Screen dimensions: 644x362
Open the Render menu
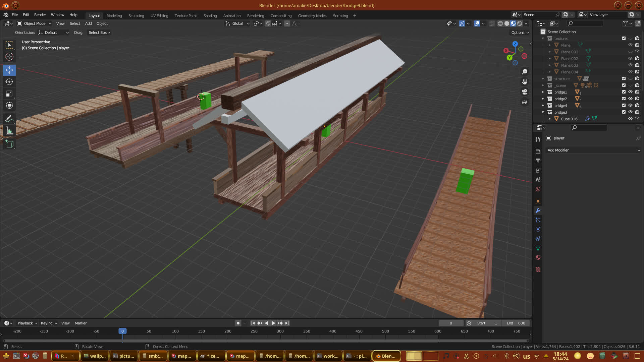click(x=40, y=15)
